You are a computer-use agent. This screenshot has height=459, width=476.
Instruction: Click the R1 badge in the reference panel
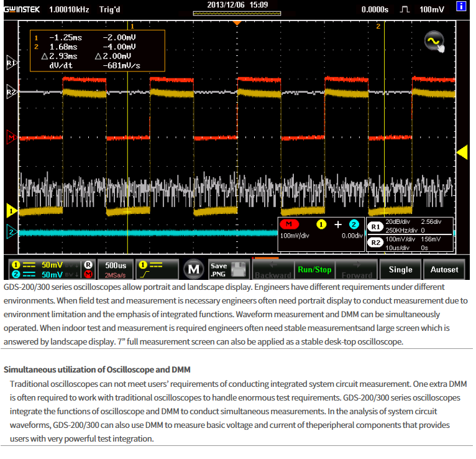[375, 226]
